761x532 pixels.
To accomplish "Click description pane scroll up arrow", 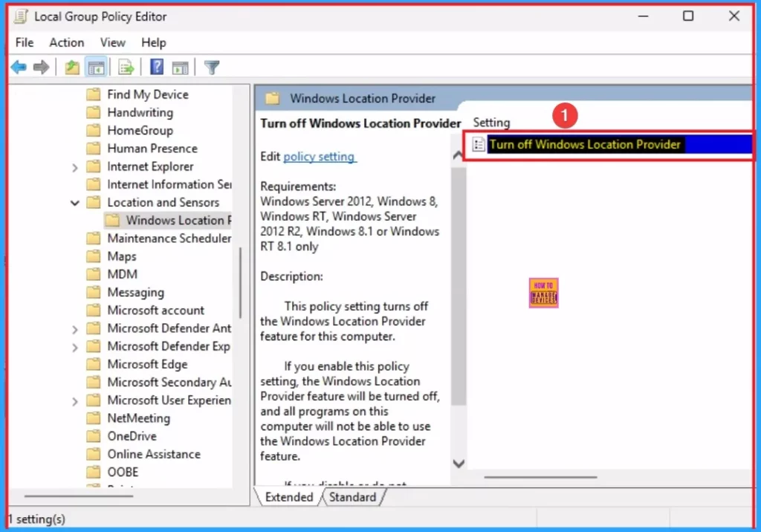I will coord(458,155).
